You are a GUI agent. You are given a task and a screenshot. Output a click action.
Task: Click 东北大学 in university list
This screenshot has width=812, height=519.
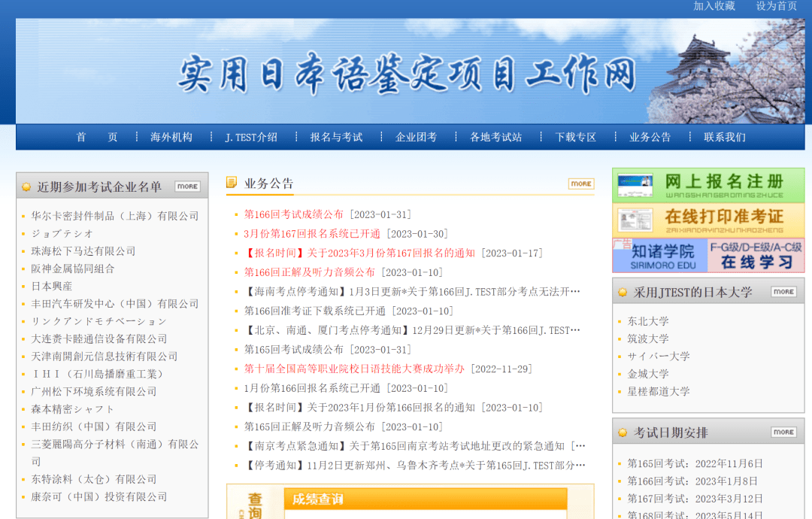(x=648, y=321)
